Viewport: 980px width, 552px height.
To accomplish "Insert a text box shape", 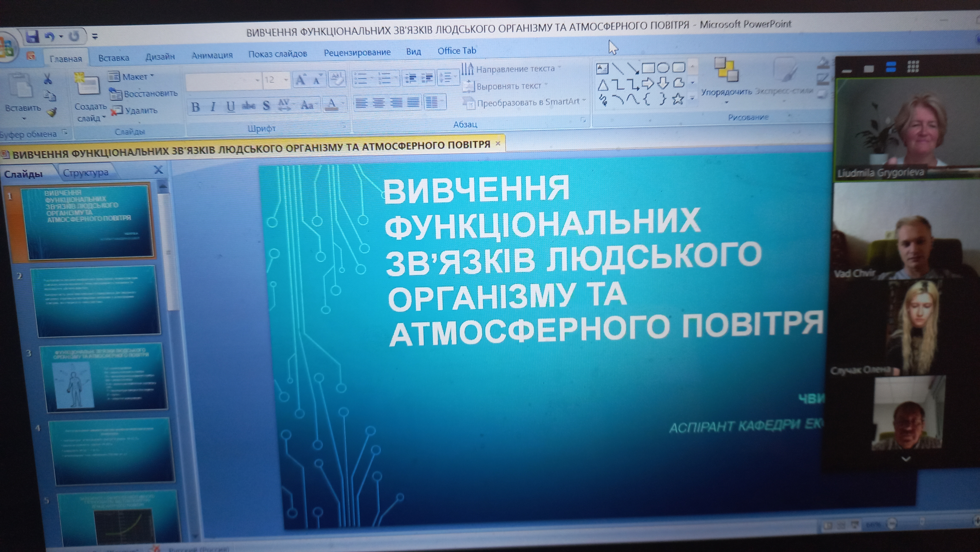I will 602,69.
